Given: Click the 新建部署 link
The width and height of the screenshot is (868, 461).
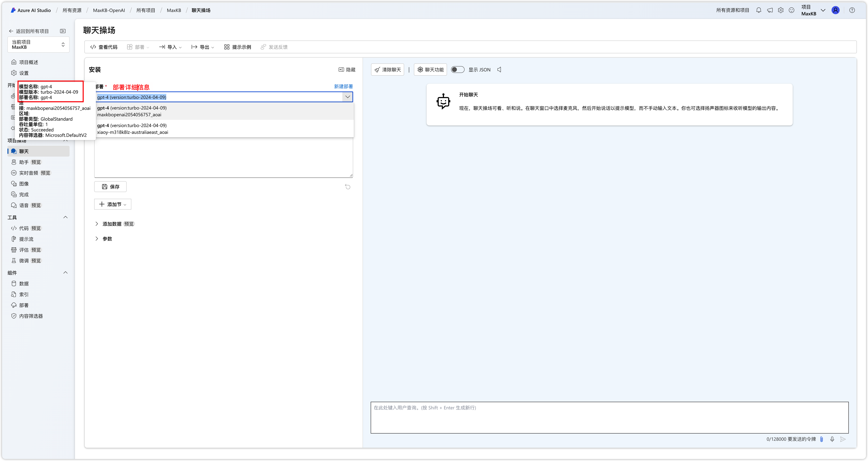Looking at the screenshot, I should (343, 86).
